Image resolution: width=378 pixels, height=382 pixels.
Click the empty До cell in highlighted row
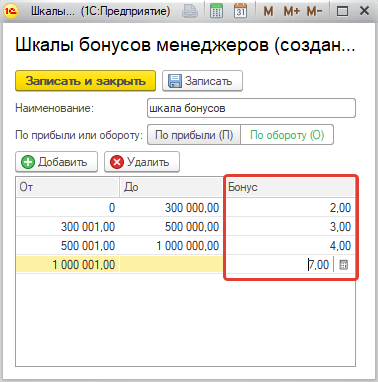pos(172,265)
